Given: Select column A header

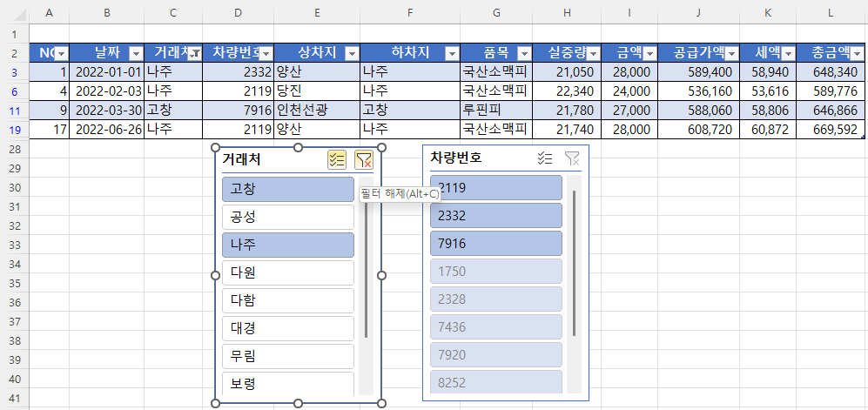Looking at the screenshot, I should tap(49, 12).
